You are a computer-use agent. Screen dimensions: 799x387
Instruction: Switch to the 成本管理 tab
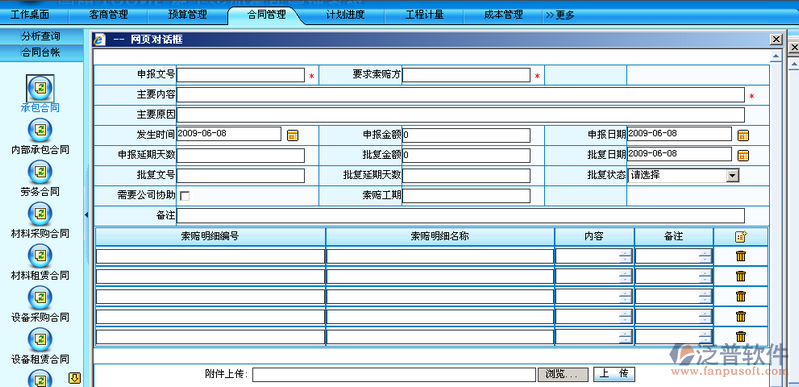point(503,15)
